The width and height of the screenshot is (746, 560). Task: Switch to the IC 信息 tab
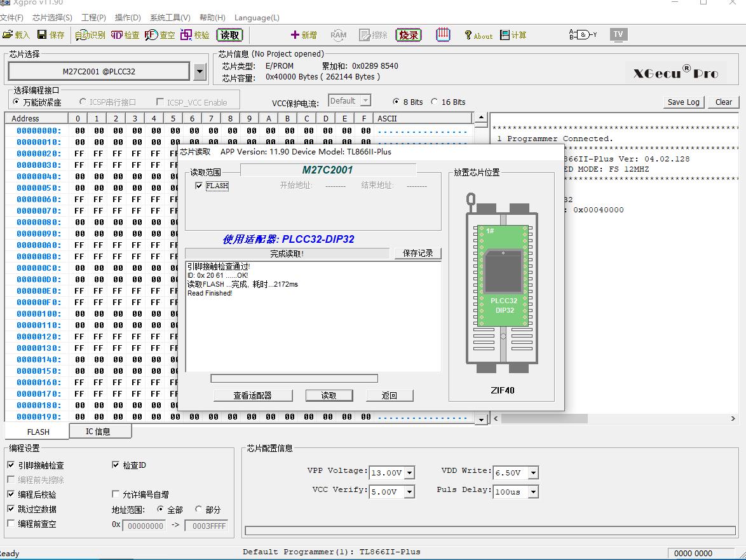(x=98, y=432)
